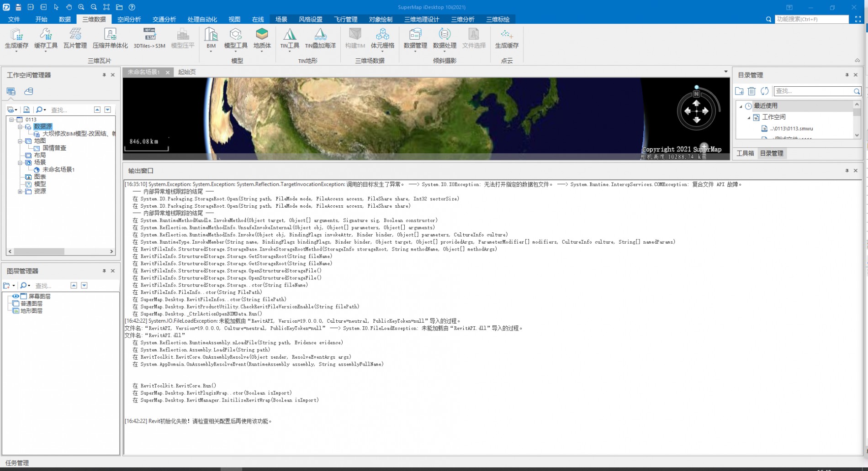Click the 压缩并单体化 tool
The width and height of the screenshot is (868, 471).
coord(110,39)
